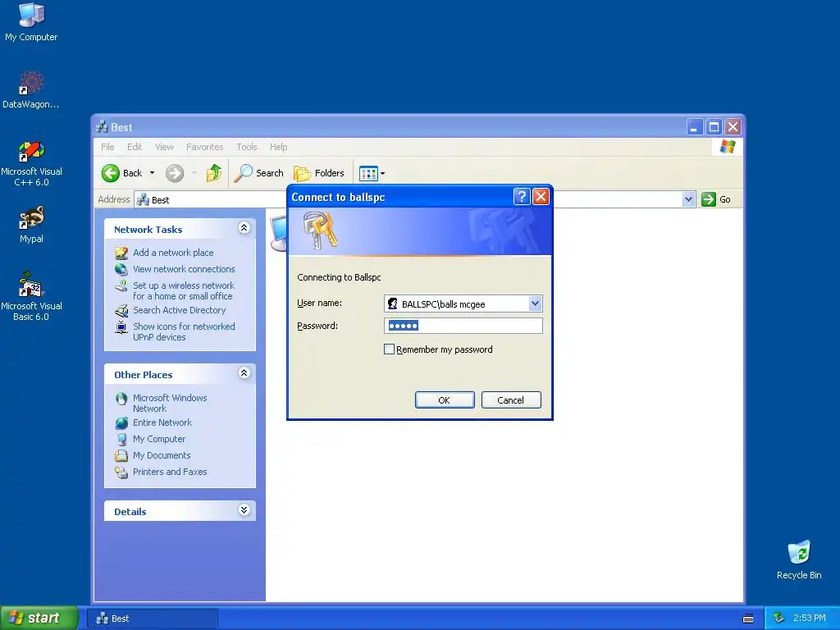Click the taskbar clock showing 2:53 PM
This screenshot has height=630, width=840.
tap(810, 619)
